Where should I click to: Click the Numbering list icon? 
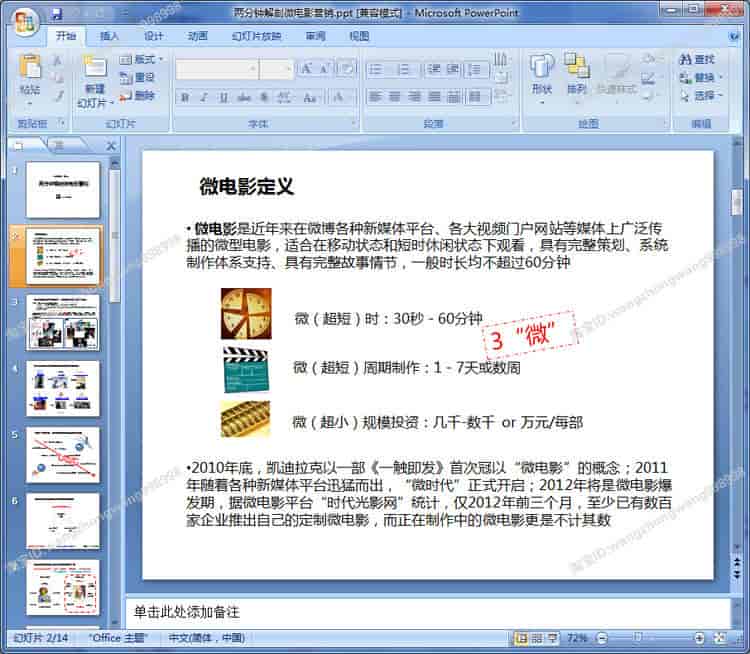(405, 70)
